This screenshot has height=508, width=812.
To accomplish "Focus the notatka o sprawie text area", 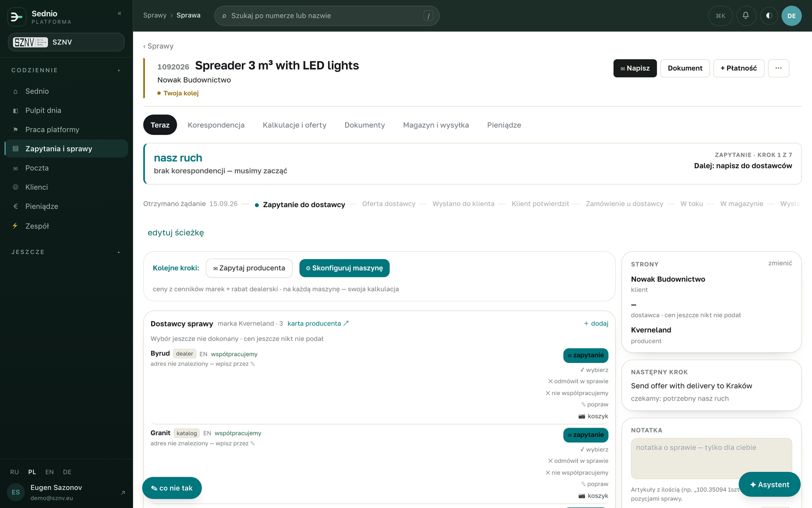I will pyautogui.click(x=711, y=458).
